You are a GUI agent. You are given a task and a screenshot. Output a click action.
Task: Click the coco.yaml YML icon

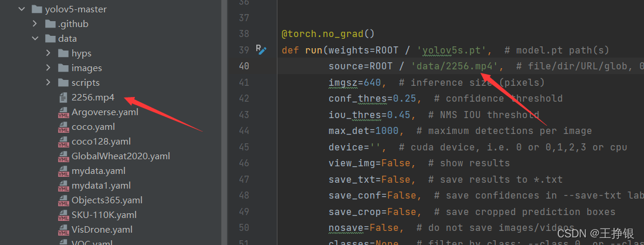click(63, 127)
